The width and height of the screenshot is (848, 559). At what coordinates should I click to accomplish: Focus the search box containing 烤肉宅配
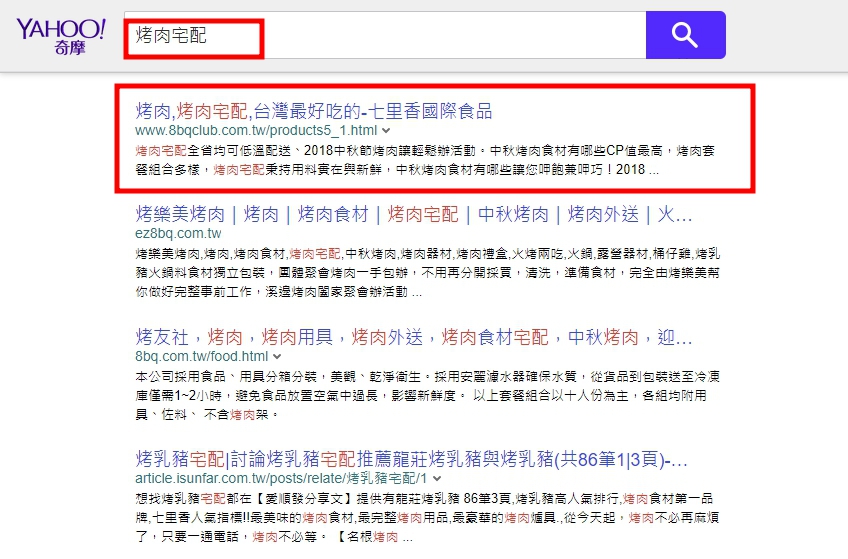click(x=385, y=35)
